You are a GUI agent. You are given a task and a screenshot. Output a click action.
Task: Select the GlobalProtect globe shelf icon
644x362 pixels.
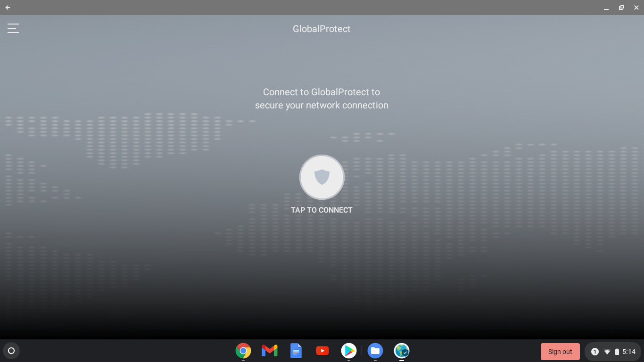pyautogui.click(x=402, y=351)
